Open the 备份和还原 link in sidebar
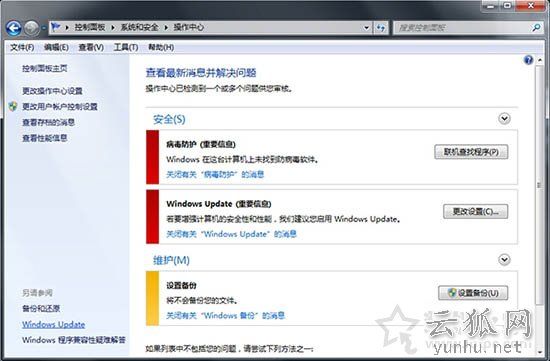Viewport: 550px width, 361px height. (41, 308)
